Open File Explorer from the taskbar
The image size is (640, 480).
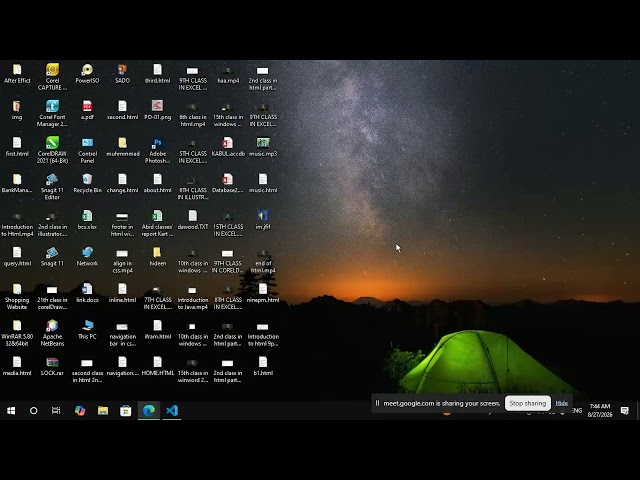[103, 411]
